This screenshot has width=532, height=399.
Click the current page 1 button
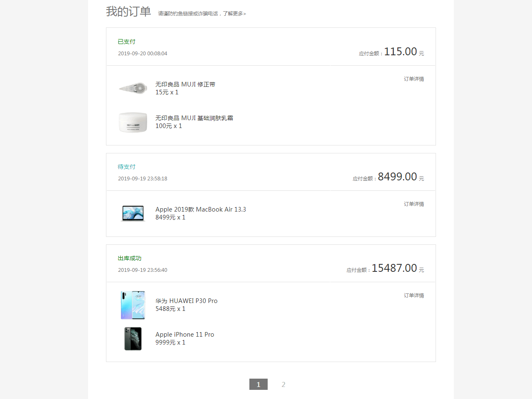coord(259,384)
